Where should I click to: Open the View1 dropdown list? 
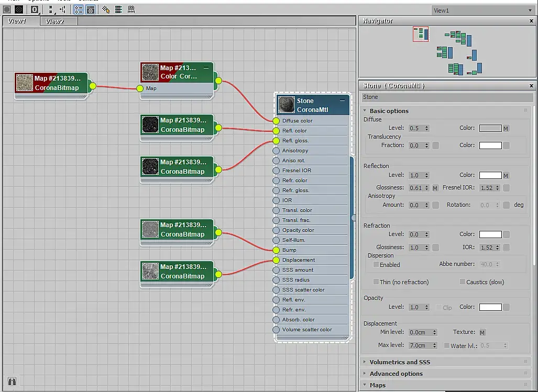[x=483, y=10]
